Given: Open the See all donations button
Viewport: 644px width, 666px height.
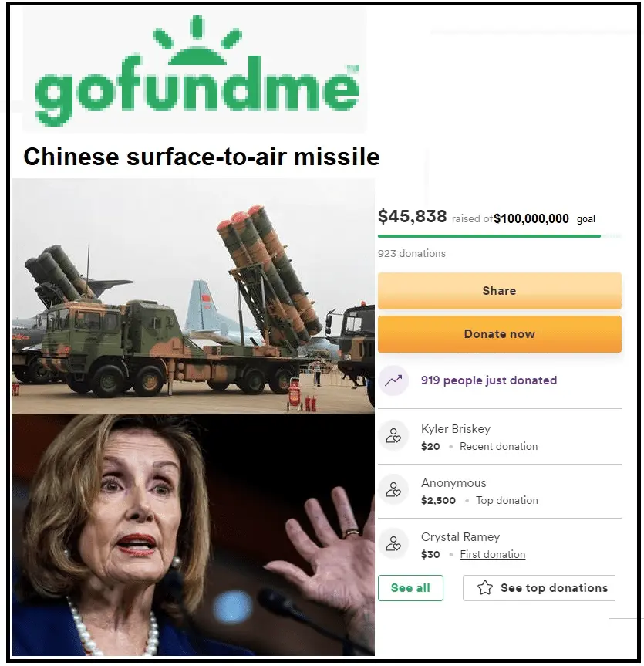Looking at the screenshot, I should [x=410, y=588].
